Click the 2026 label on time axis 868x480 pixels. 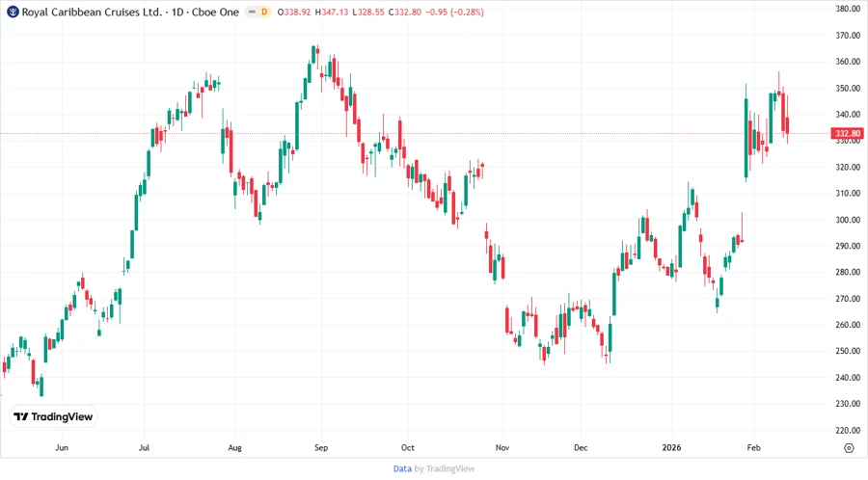(671, 447)
